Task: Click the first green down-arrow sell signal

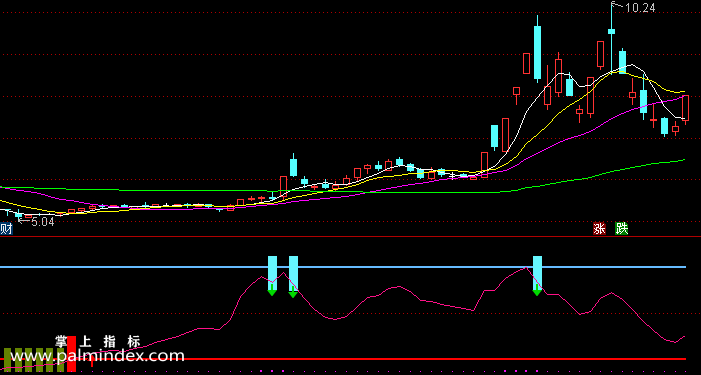Action: [272, 292]
